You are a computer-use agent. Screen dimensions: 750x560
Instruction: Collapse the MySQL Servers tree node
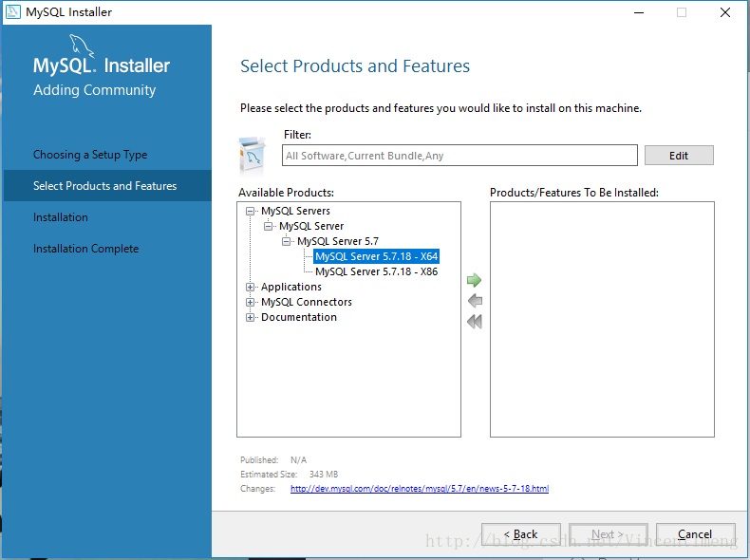251,211
